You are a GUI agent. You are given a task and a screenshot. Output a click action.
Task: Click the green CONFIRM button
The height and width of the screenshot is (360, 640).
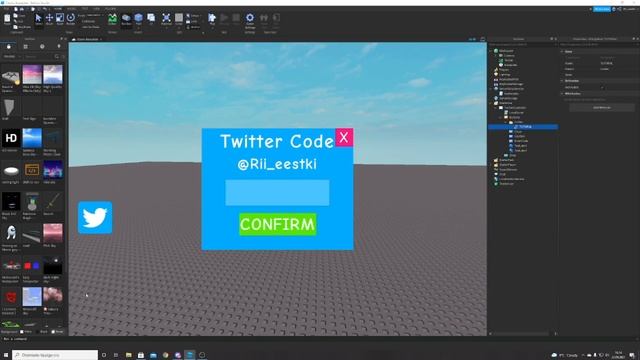click(278, 224)
